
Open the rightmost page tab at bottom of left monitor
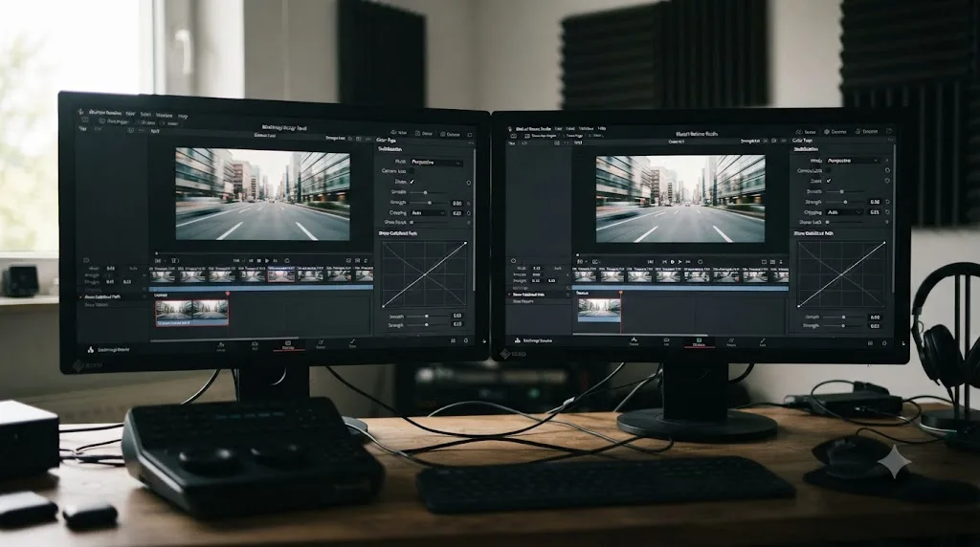[x=352, y=342]
